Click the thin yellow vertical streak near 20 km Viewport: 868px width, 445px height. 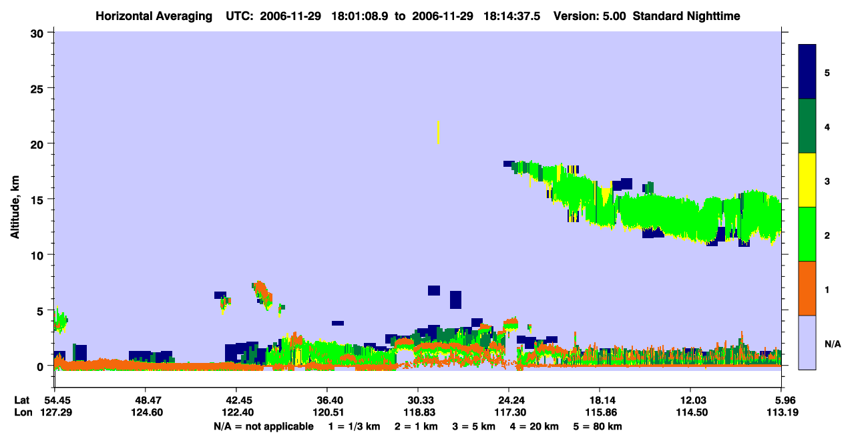point(438,132)
